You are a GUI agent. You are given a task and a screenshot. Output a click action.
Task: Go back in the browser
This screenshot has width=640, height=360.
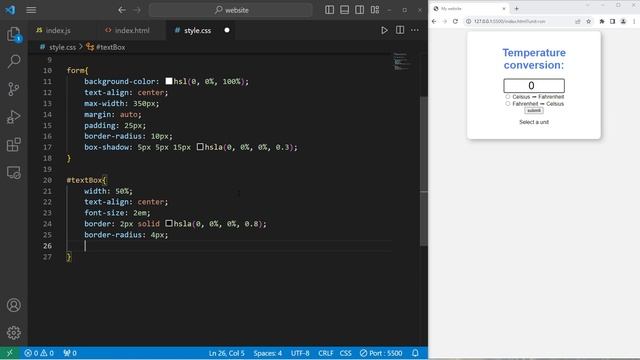pyautogui.click(x=434, y=21)
